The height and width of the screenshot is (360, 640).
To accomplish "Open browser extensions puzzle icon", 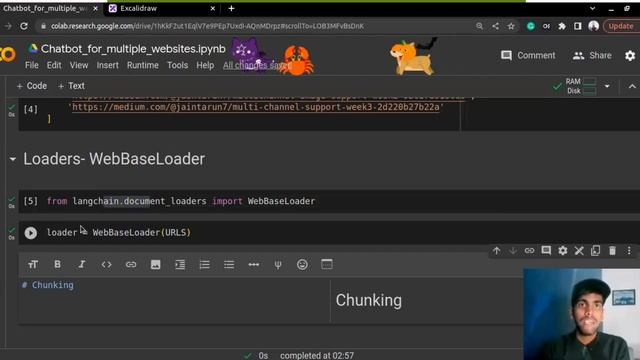I will click(562, 26).
